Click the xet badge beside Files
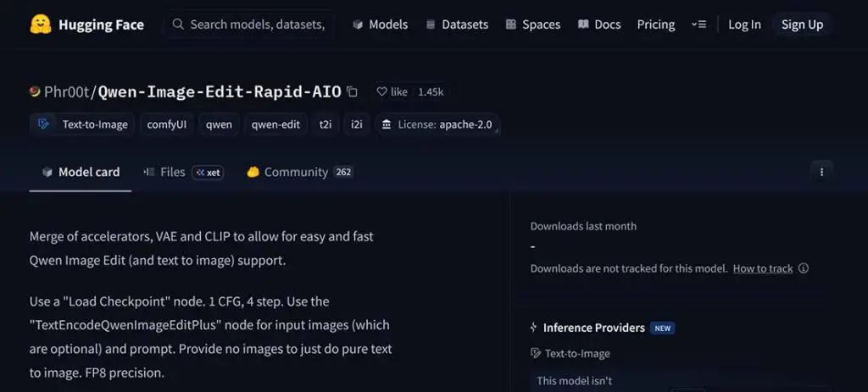Viewport: 868px width, 392px height. tap(208, 173)
